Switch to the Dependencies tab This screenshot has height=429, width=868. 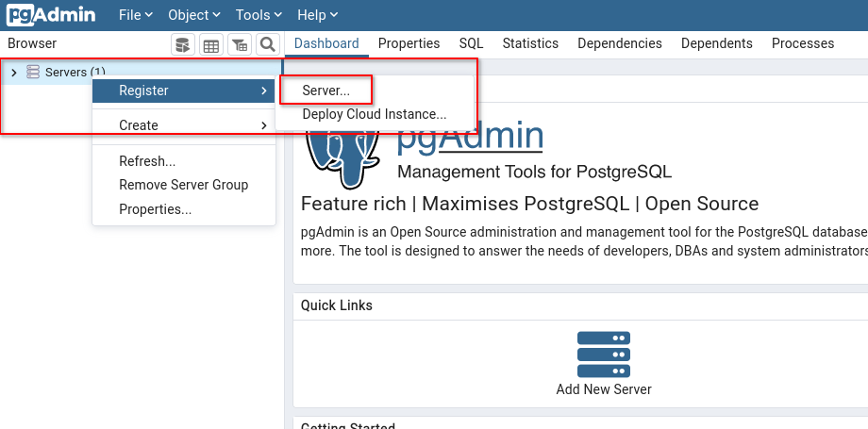pos(620,43)
